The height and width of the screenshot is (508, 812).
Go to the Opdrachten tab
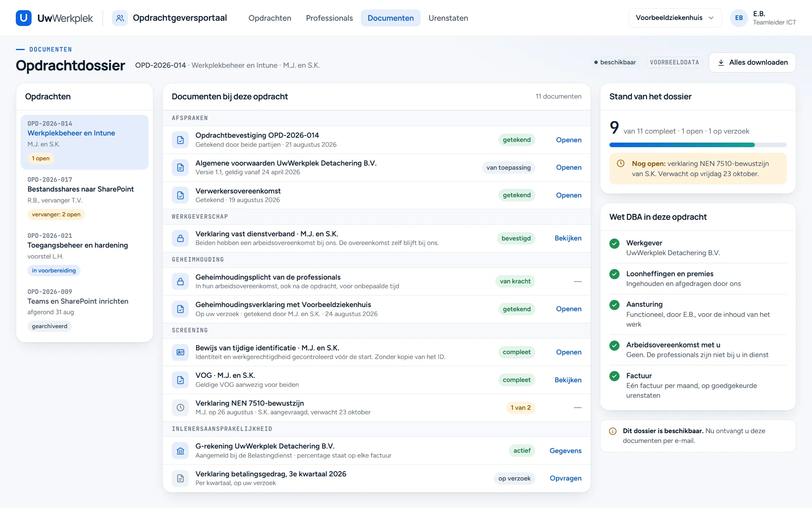270,18
